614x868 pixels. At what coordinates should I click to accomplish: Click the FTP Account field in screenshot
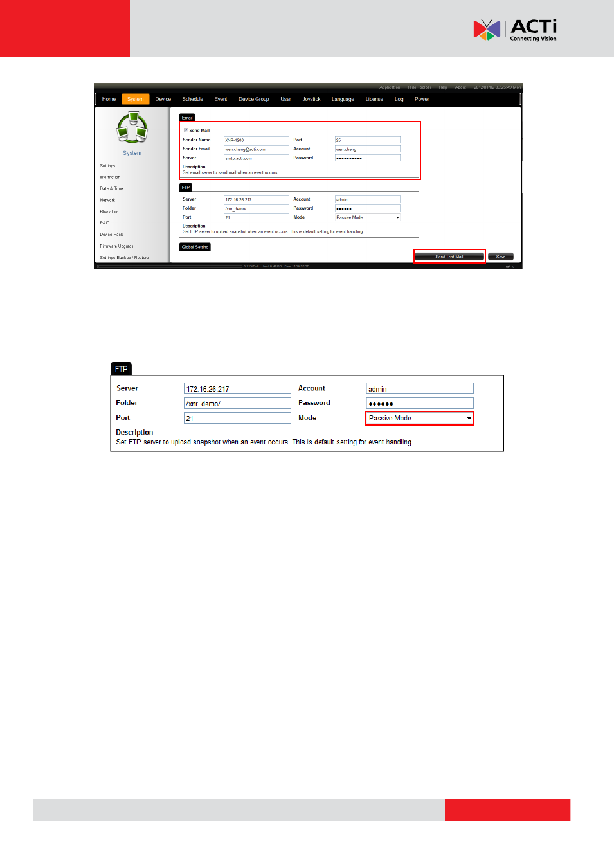tap(368, 199)
